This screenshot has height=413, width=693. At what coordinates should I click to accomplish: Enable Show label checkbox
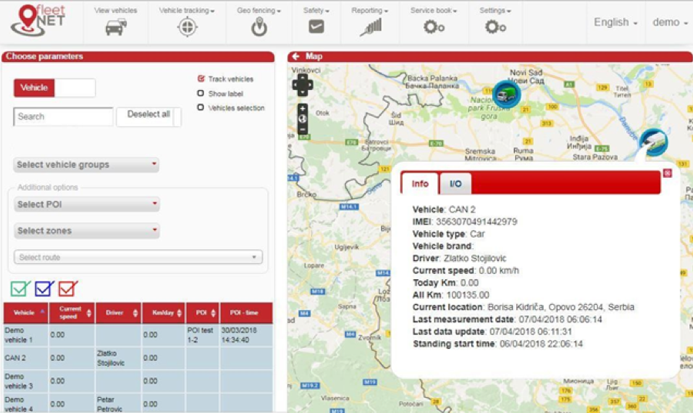201,93
